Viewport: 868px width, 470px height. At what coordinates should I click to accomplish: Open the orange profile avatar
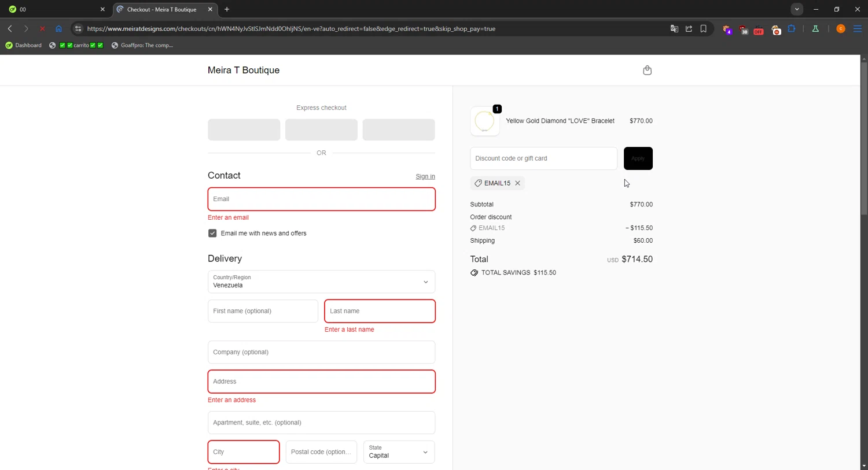point(841,28)
